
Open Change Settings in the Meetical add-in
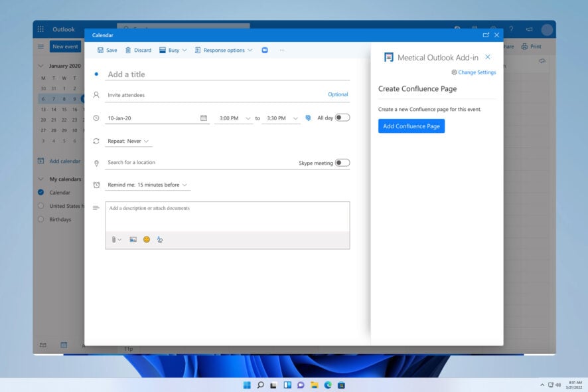475,72
